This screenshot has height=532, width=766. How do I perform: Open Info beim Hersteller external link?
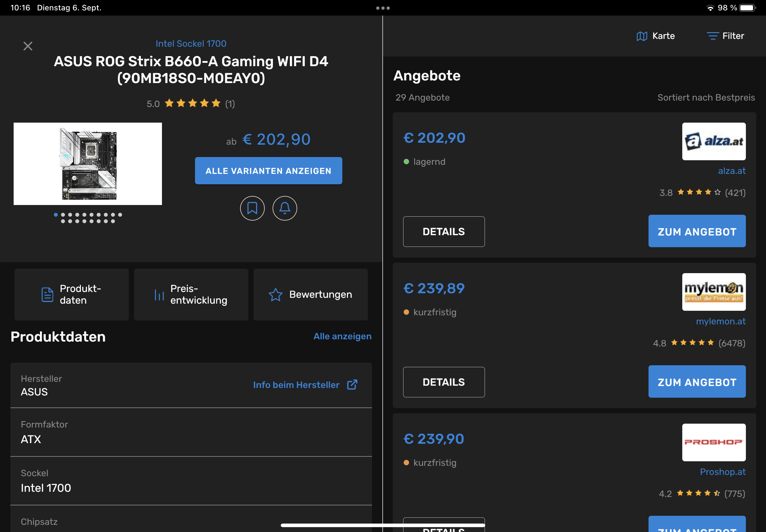coord(305,385)
